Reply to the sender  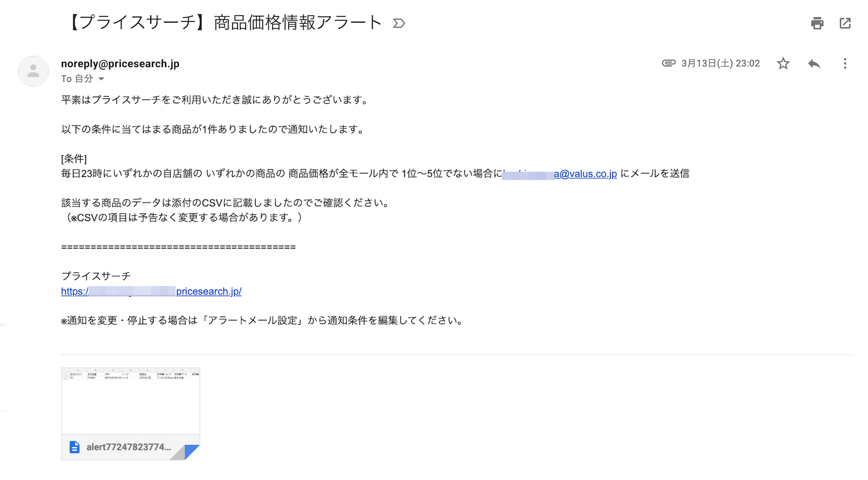pyautogui.click(x=814, y=64)
